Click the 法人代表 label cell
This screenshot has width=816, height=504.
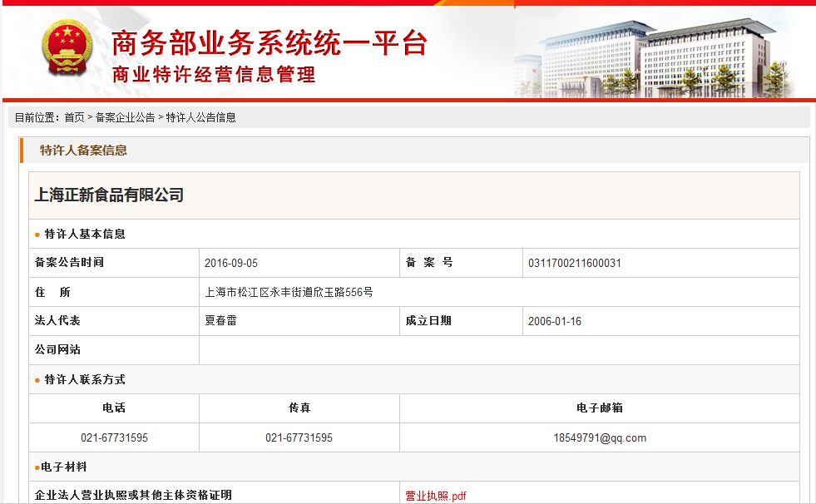tap(115, 321)
